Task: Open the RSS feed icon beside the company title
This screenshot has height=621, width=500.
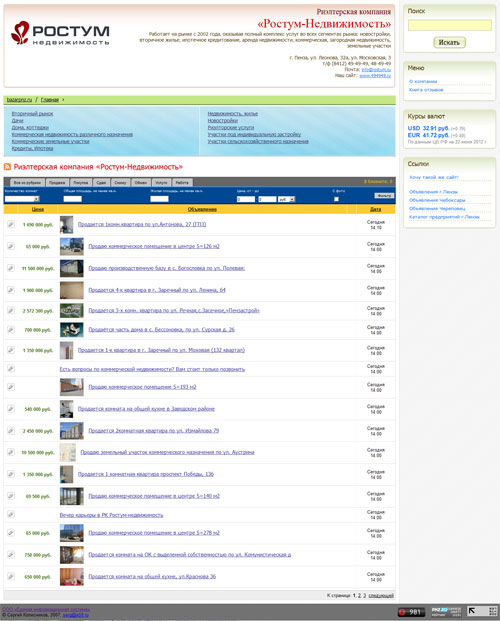Action: (x=7, y=167)
